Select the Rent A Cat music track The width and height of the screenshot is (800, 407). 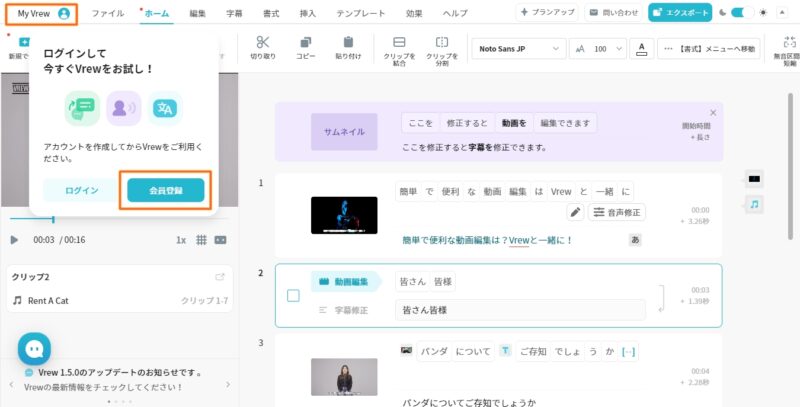point(119,300)
